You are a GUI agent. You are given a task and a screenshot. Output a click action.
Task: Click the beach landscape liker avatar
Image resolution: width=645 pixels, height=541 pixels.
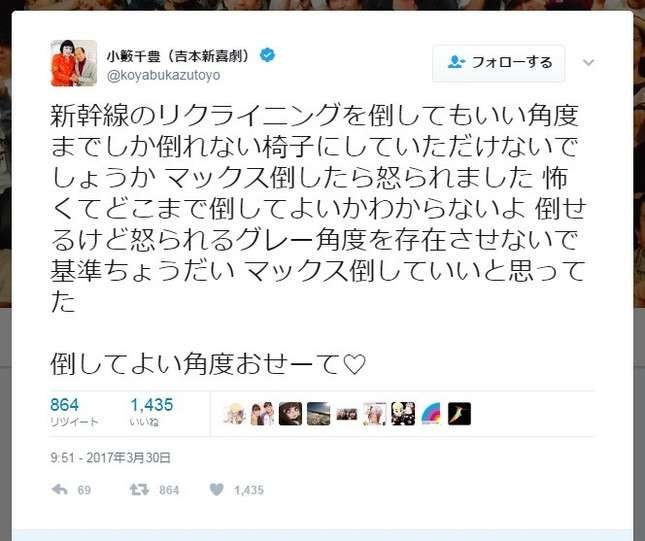(x=318, y=414)
